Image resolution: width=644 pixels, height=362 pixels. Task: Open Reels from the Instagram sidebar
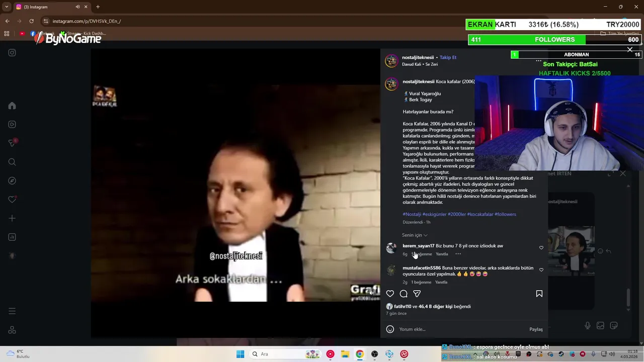click(x=12, y=124)
